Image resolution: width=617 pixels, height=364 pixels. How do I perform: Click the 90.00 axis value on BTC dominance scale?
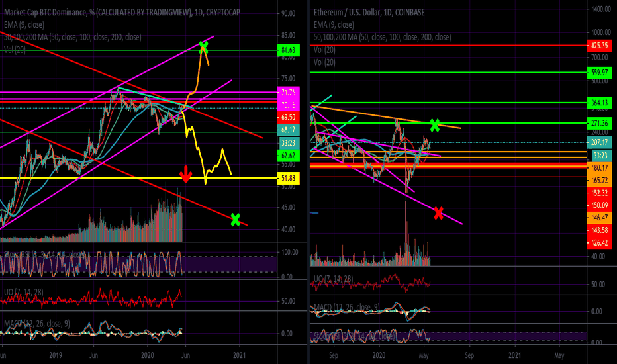(289, 13)
